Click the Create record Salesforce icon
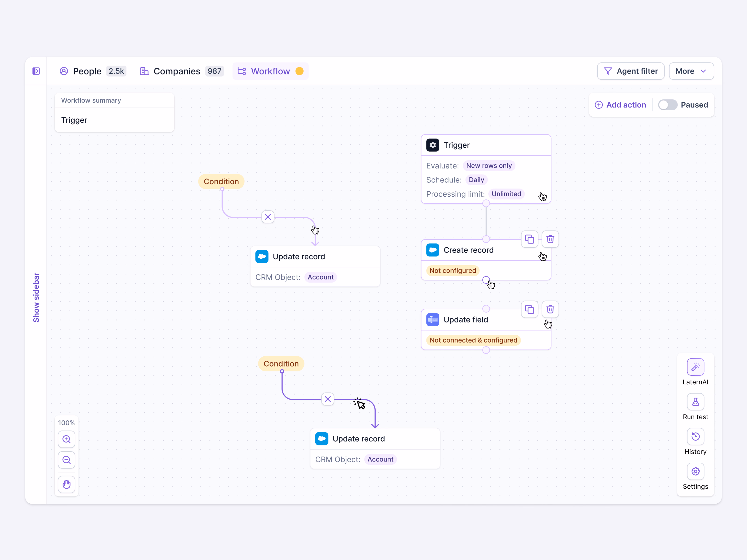This screenshot has width=747, height=560. click(433, 250)
